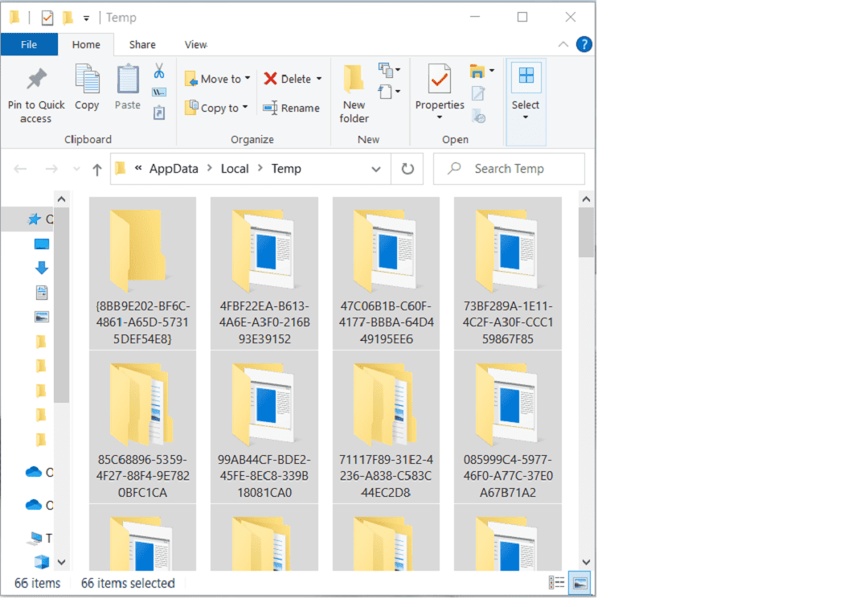Switch to large thumbnails view in status bar

(x=579, y=583)
